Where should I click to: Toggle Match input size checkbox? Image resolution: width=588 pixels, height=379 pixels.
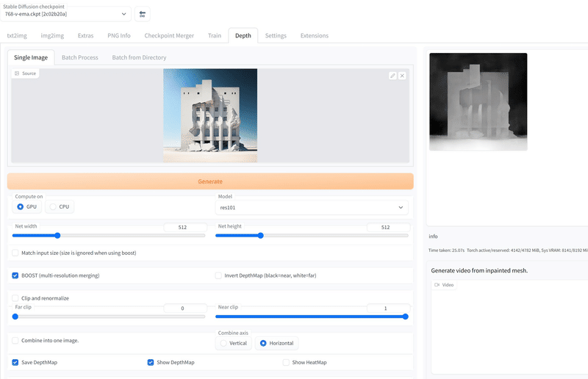click(x=15, y=253)
